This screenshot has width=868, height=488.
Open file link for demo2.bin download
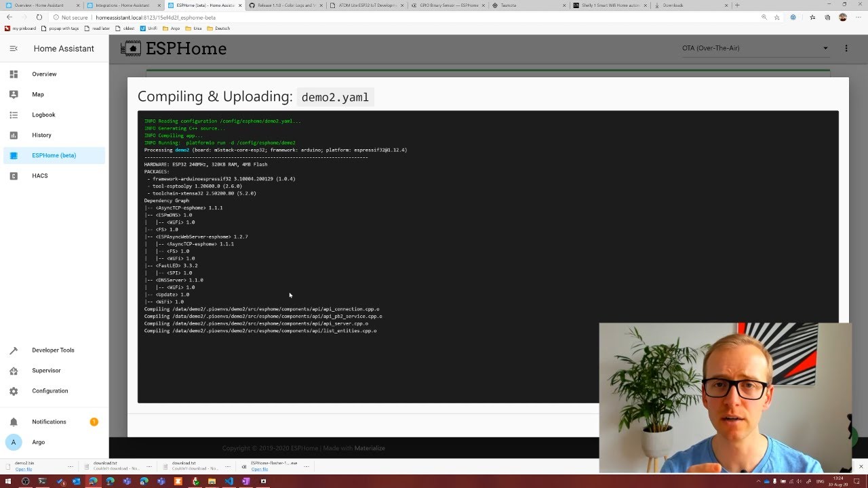24,469
